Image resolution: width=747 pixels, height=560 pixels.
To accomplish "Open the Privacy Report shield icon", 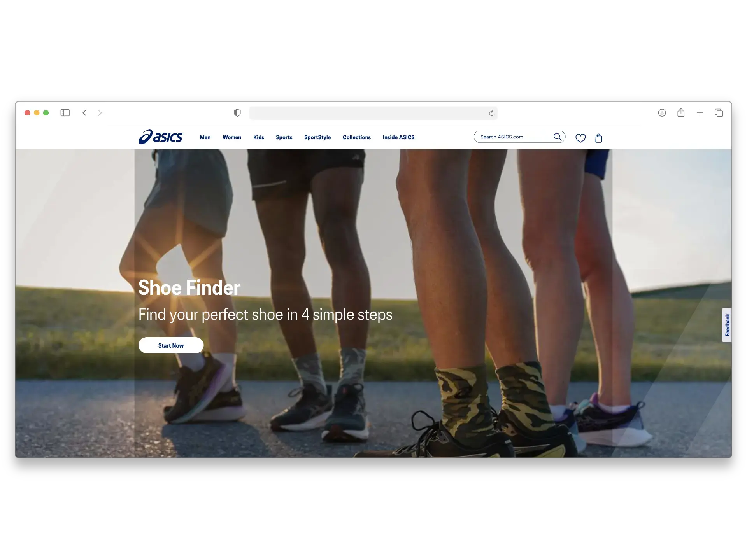I will pyautogui.click(x=237, y=113).
